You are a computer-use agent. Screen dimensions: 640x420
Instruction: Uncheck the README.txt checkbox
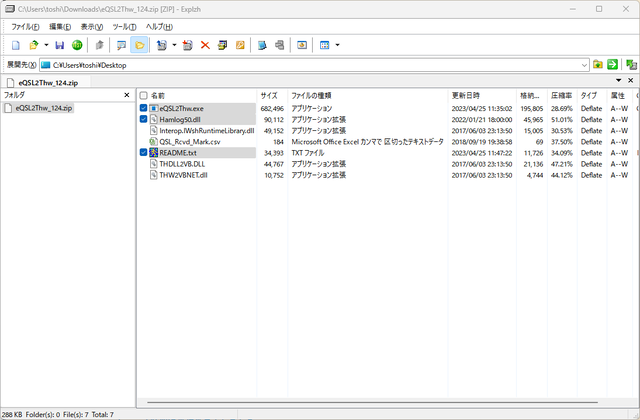[143, 152]
